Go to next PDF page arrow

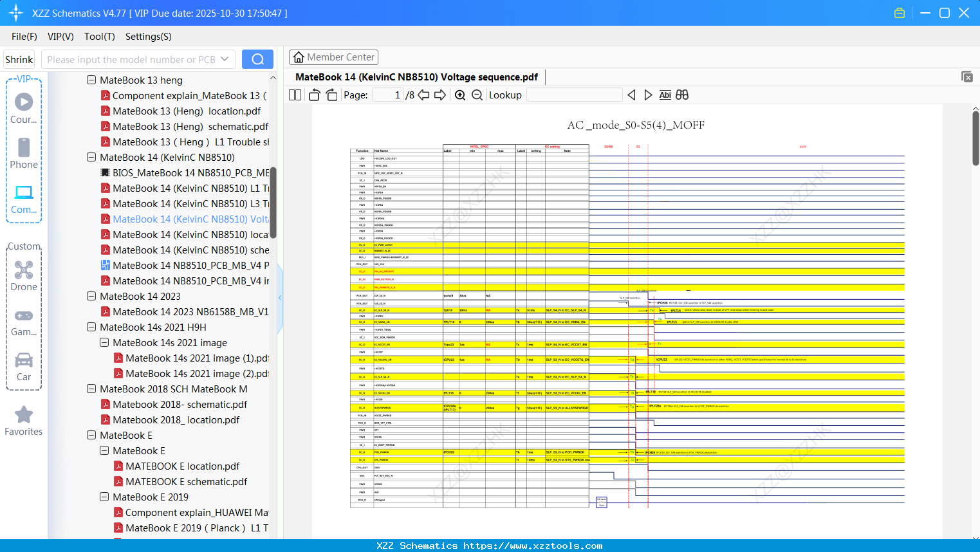click(x=440, y=95)
